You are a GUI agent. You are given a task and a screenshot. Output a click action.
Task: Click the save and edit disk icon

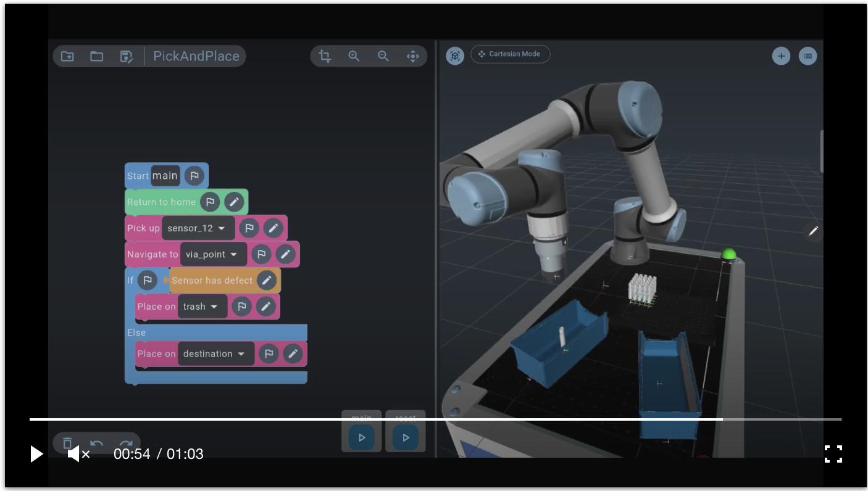127,56
